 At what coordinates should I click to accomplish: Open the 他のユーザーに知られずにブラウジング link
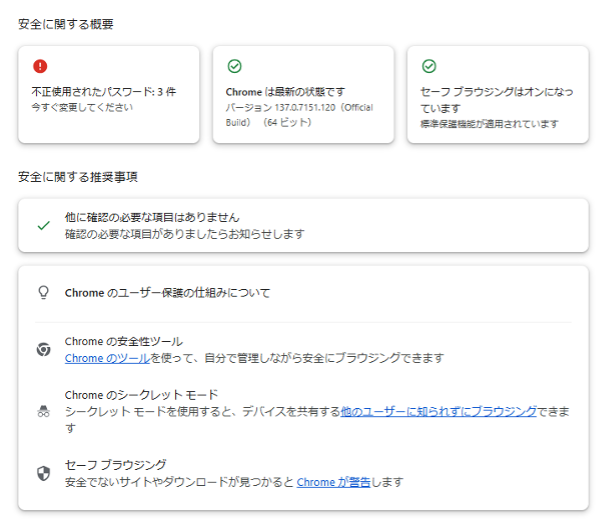[x=438, y=411]
